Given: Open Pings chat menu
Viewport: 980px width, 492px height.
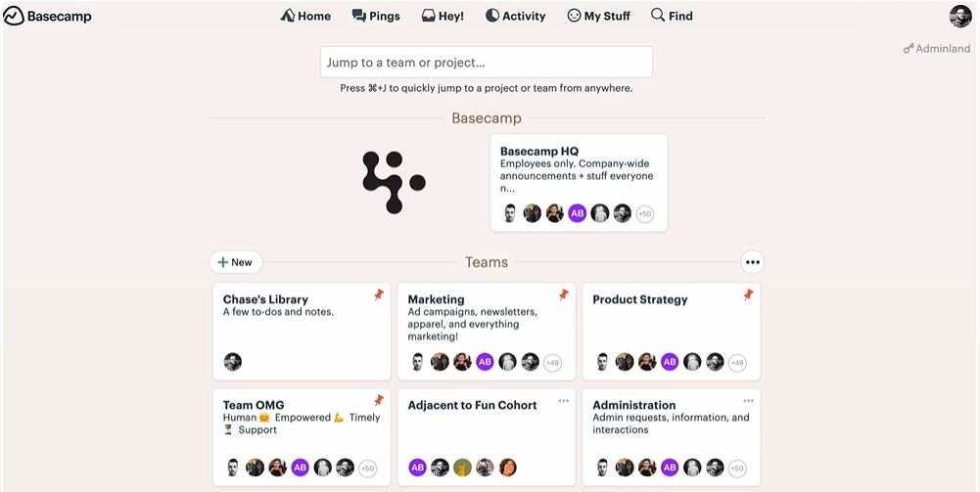Looking at the screenshot, I should point(376,16).
